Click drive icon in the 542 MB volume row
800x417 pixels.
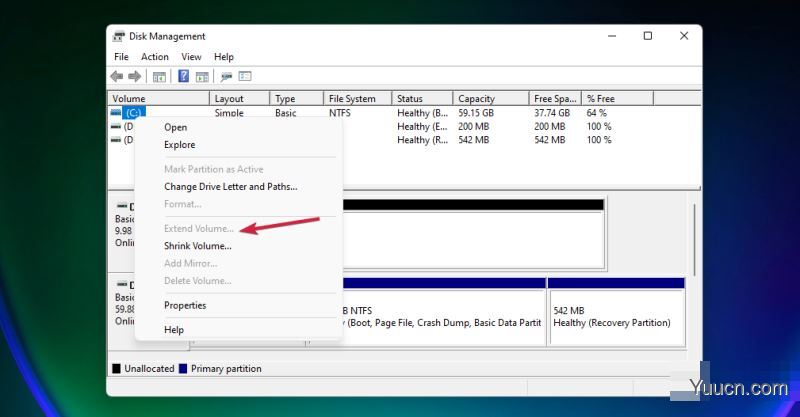tap(116, 139)
